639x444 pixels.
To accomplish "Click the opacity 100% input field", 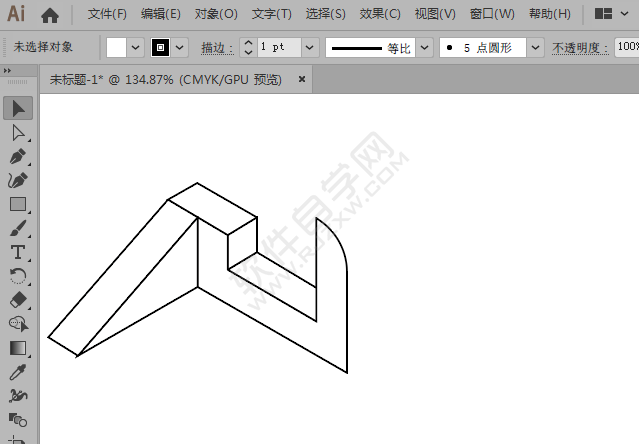I will 627,47.
